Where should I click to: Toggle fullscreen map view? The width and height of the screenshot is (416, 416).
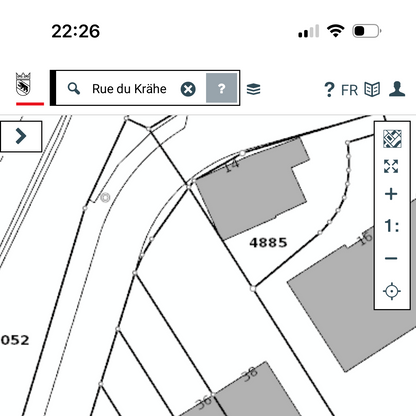[391, 166]
